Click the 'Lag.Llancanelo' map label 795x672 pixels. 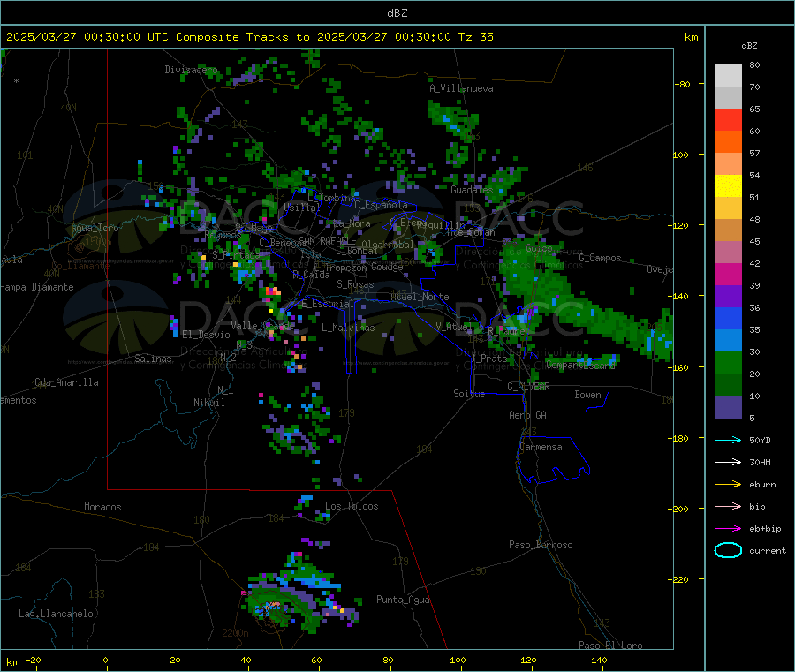pos(56,614)
